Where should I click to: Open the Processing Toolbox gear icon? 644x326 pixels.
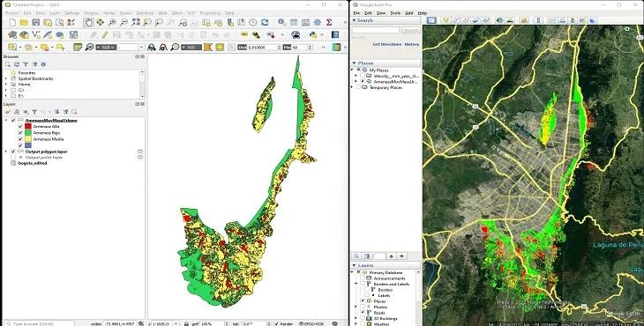317,22
